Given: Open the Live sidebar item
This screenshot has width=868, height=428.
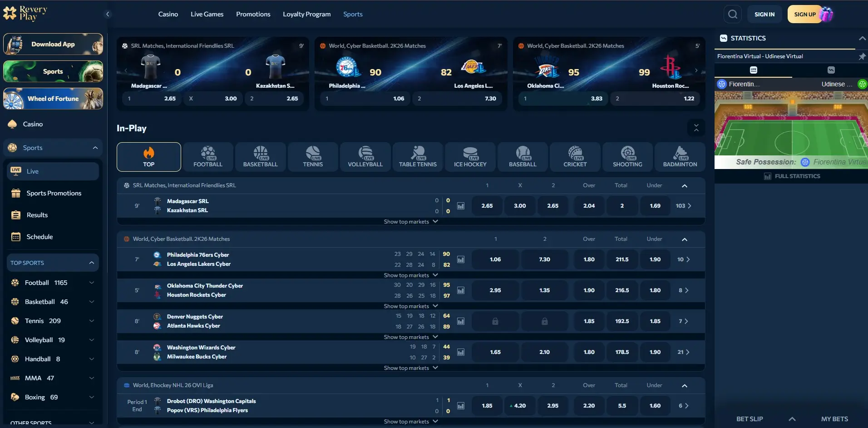Looking at the screenshot, I should click(53, 171).
